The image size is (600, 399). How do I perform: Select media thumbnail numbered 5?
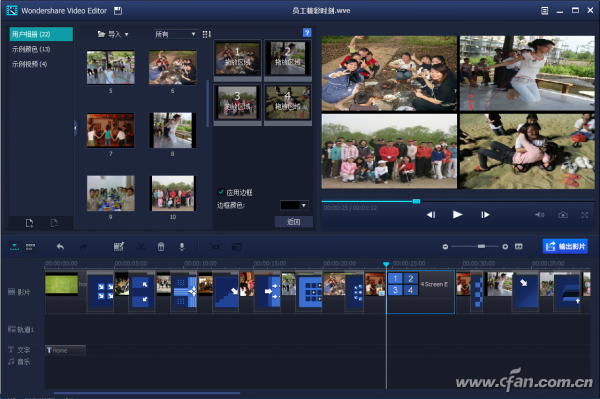pos(111,67)
